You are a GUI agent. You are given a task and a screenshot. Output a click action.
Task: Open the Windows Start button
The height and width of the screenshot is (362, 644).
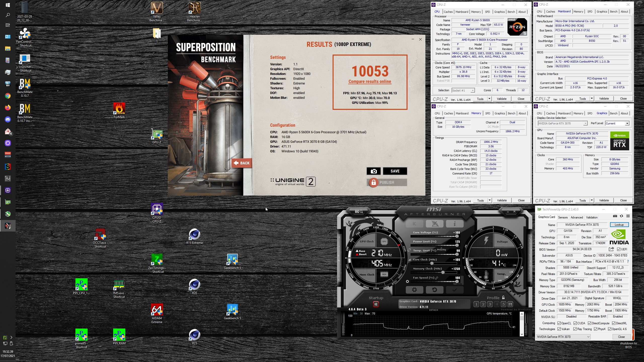(8, 5)
